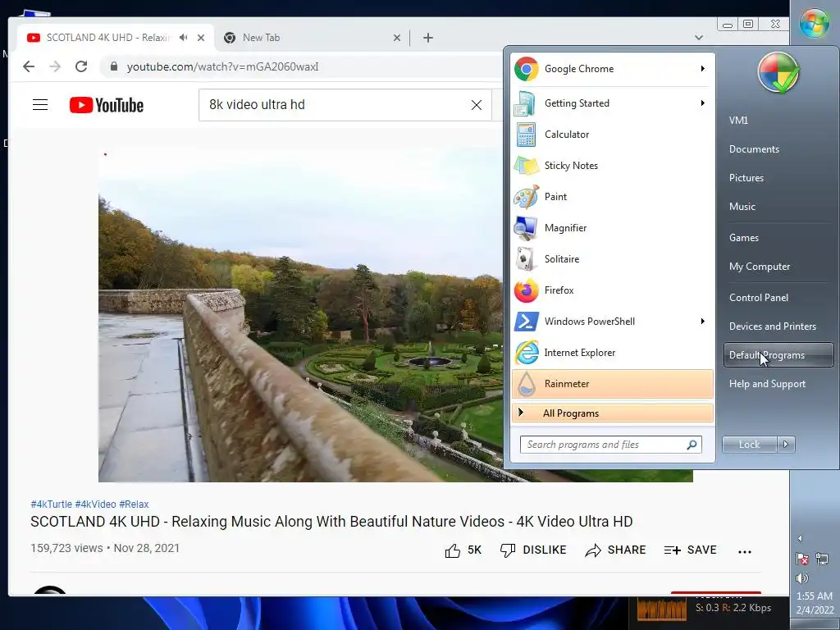
Task: Select the SCOTLAND 4K UHD tab
Action: [x=114, y=38]
